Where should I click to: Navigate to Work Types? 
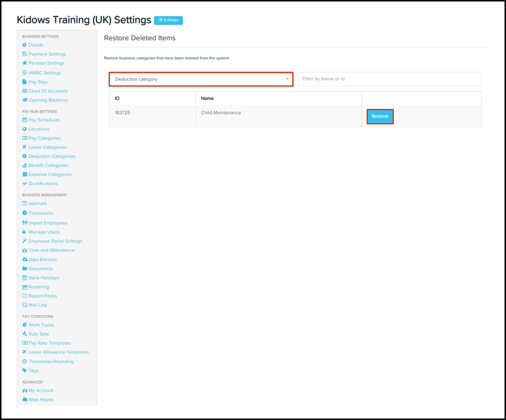click(x=41, y=325)
